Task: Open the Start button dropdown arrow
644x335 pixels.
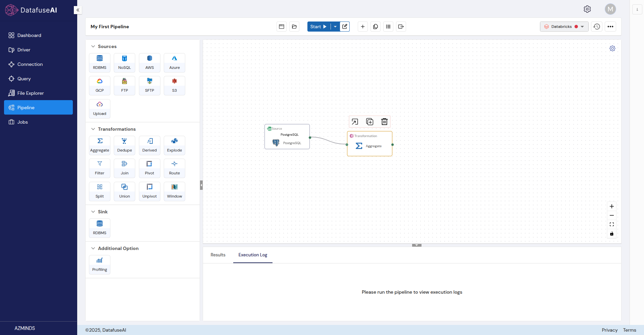Action: point(335,27)
